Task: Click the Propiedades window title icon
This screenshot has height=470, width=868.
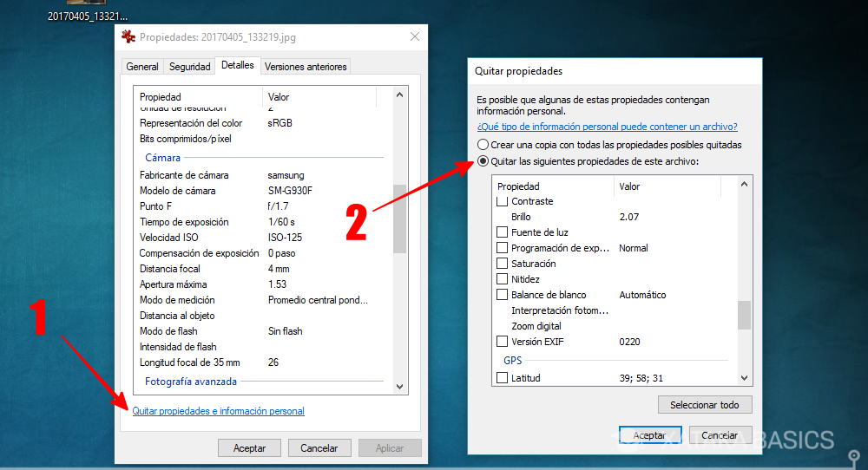Action: tap(128, 37)
